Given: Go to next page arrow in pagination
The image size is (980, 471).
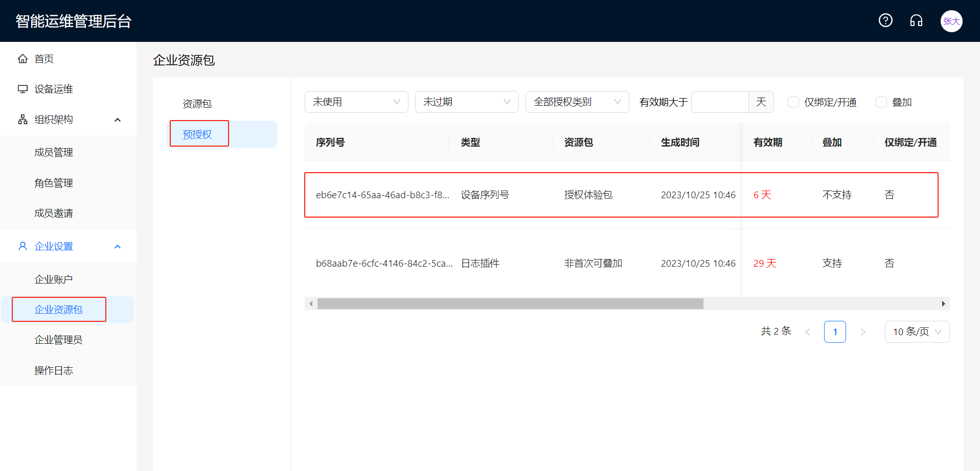Looking at the screenshot, I should [x=863, y=332].
